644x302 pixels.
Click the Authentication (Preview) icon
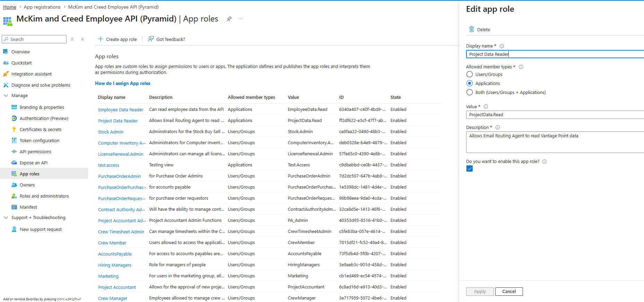[x=14, y=118]
